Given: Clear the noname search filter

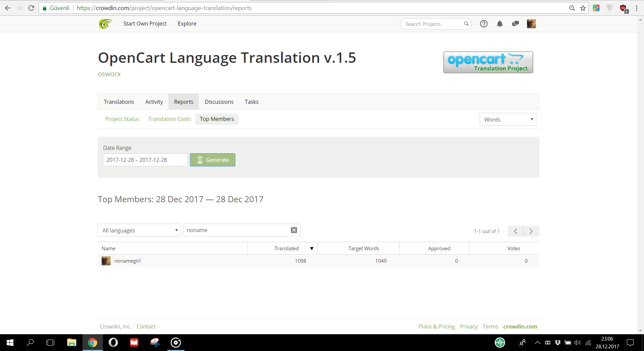Looking at the screenshot, I should pos(294,230).
